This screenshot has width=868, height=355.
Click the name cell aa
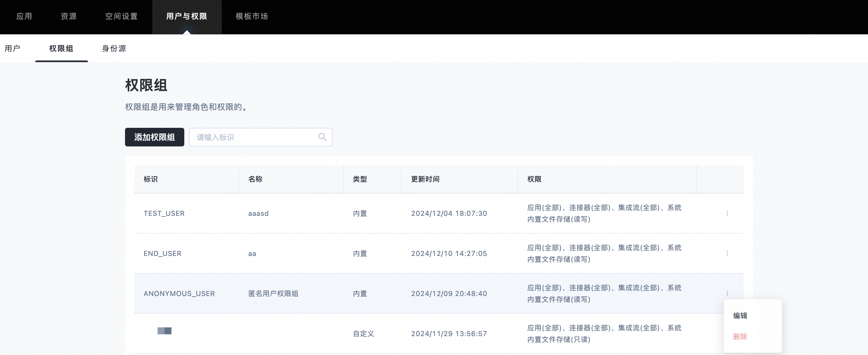(x=252, y=254)
